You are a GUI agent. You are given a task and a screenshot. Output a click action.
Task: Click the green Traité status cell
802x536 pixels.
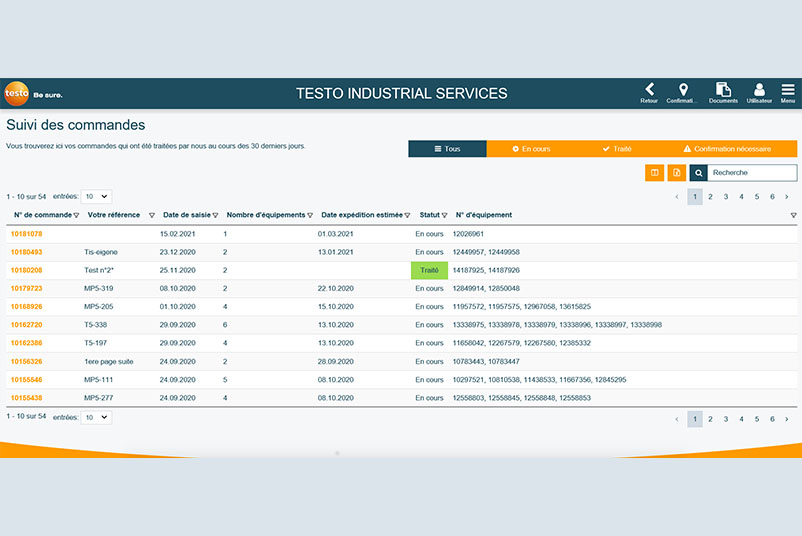coord(430,270)
